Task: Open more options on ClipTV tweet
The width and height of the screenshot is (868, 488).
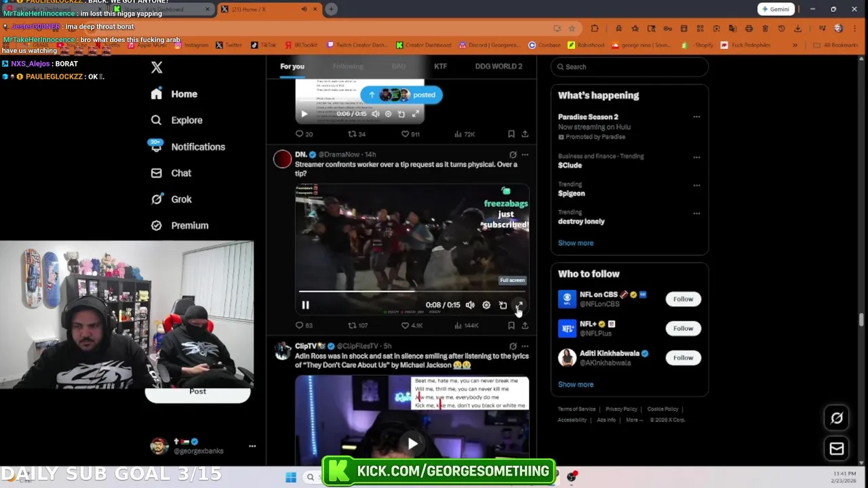Action: point(525,346)
